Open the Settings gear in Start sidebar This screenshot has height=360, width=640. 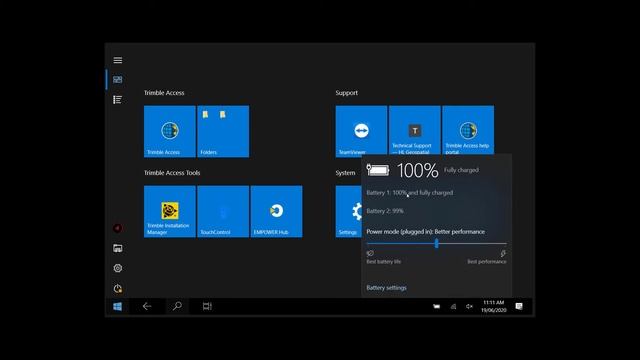point(118,268)
